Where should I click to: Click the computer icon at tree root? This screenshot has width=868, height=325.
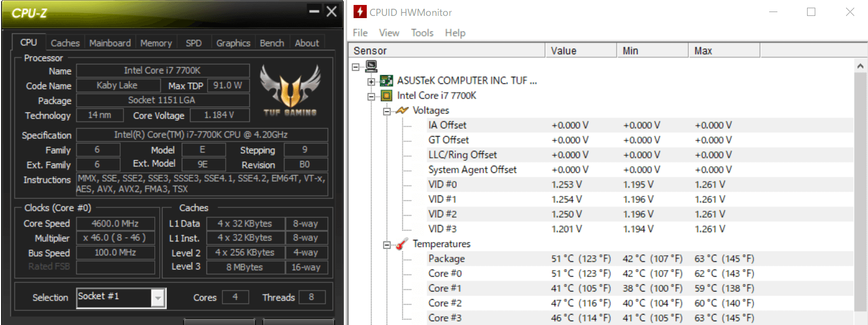coord(371,66)
